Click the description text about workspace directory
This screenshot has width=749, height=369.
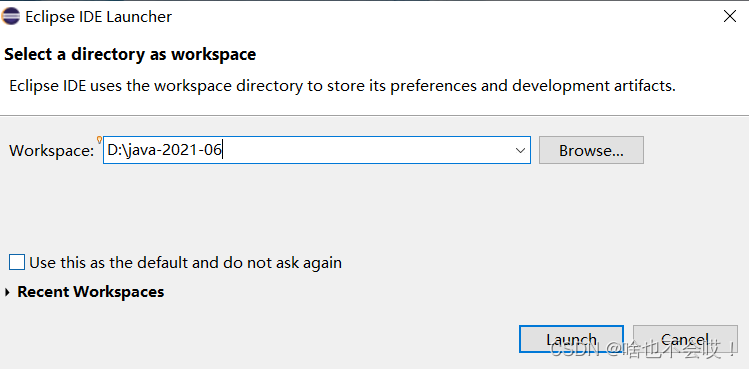[x=342, y=86]
